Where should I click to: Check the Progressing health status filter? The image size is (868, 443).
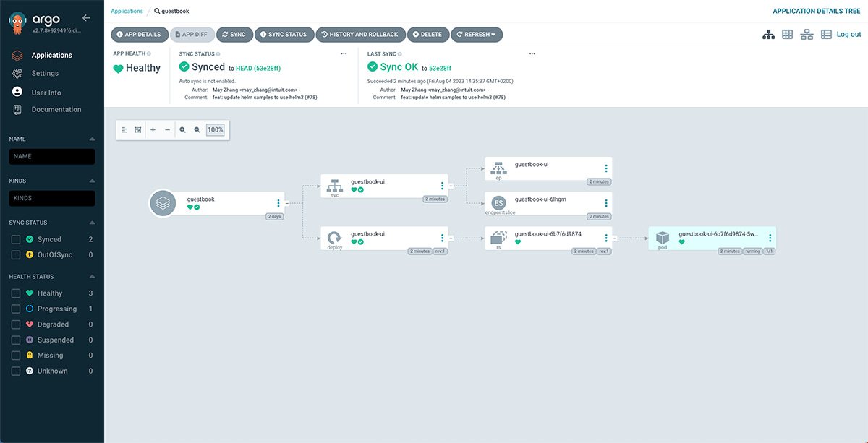pyautogui.click(x=15, y=309)
